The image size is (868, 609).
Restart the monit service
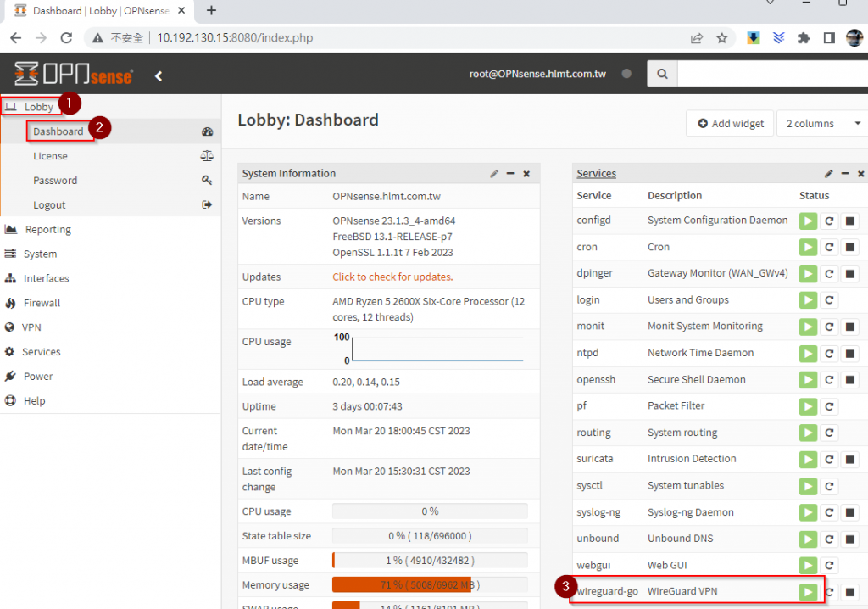coord(829,327)
